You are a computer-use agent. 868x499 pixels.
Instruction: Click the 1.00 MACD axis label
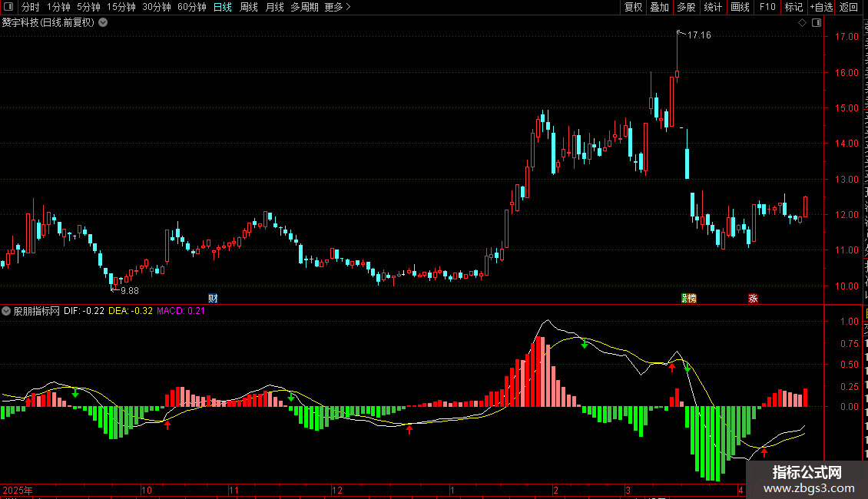(x=849, y=322)
